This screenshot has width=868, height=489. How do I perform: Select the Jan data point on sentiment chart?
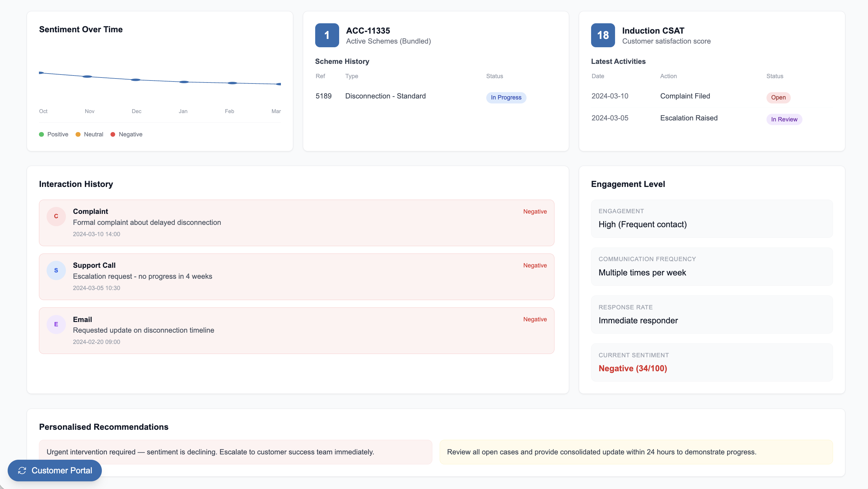(184, 82)
